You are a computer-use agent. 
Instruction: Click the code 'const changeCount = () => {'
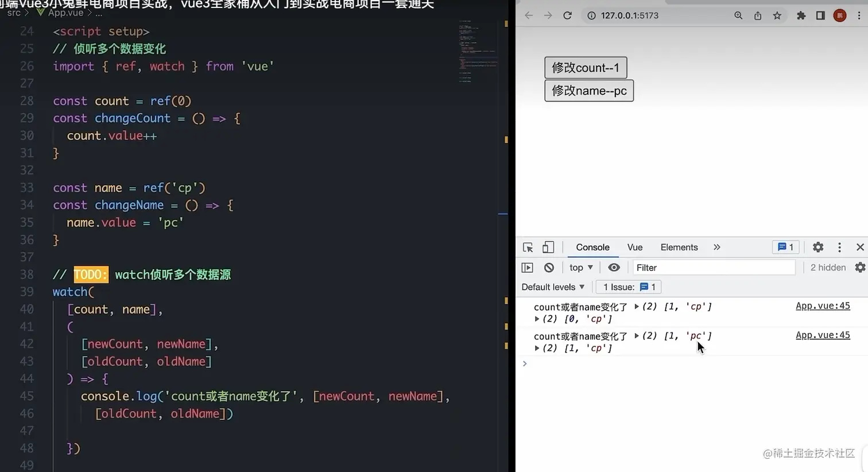tap(147, 119)
